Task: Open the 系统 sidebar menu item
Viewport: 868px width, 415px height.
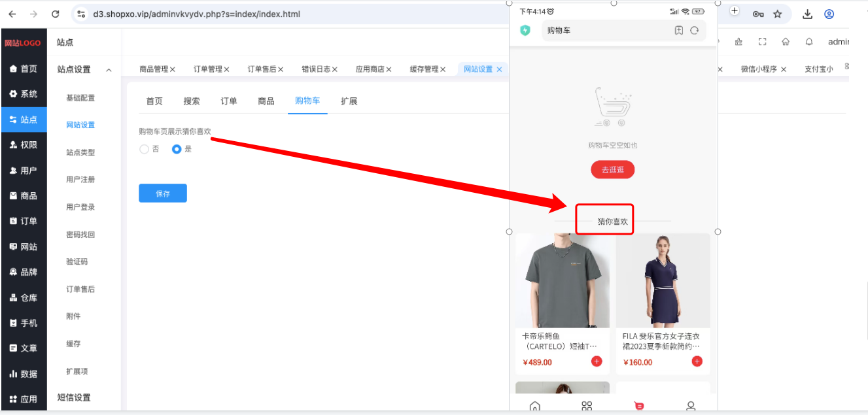Action: point(24,94)
